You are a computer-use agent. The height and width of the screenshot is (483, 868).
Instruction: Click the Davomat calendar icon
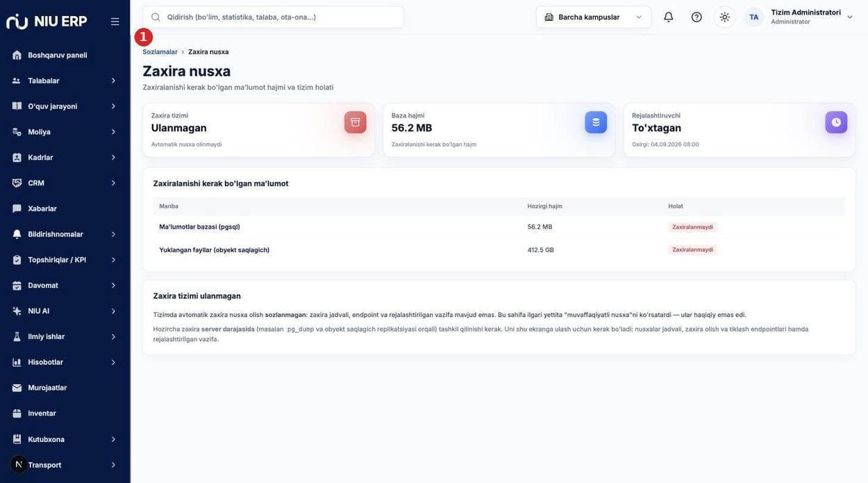(17, 286)
